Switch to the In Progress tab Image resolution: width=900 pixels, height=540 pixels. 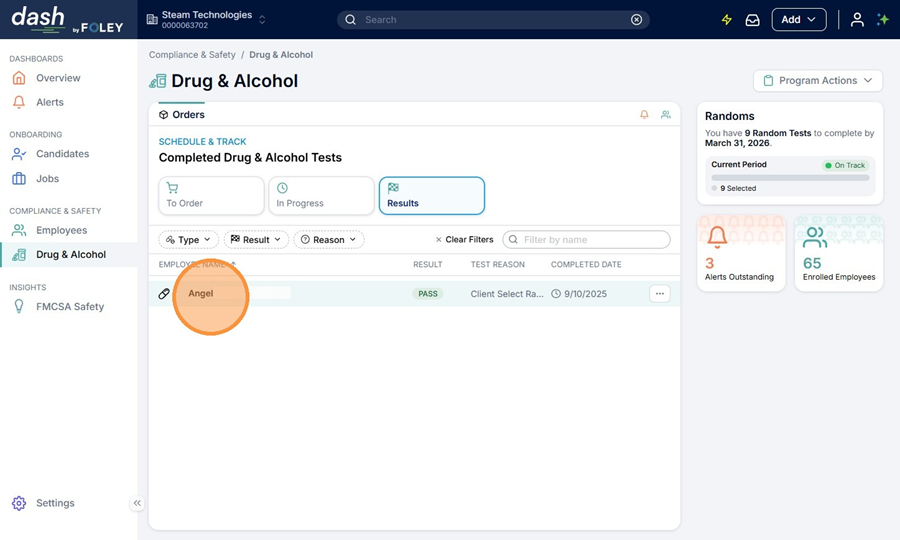pos(321,196)
